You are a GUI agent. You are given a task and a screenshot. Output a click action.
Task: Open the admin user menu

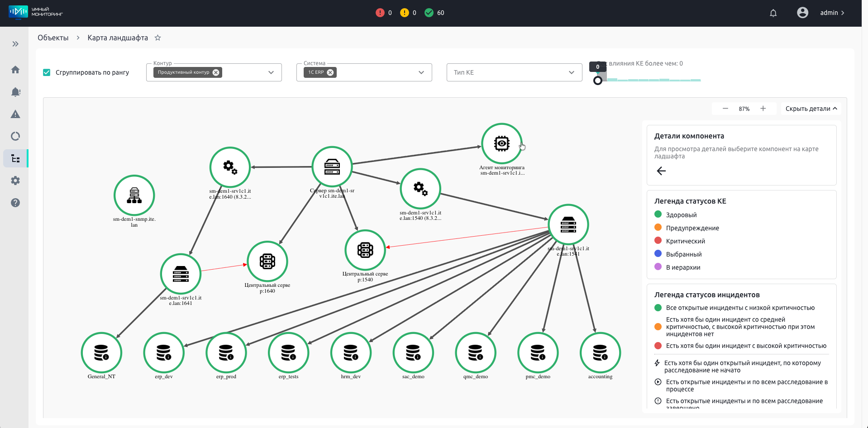pyautogui.click(x=832, y=13)
